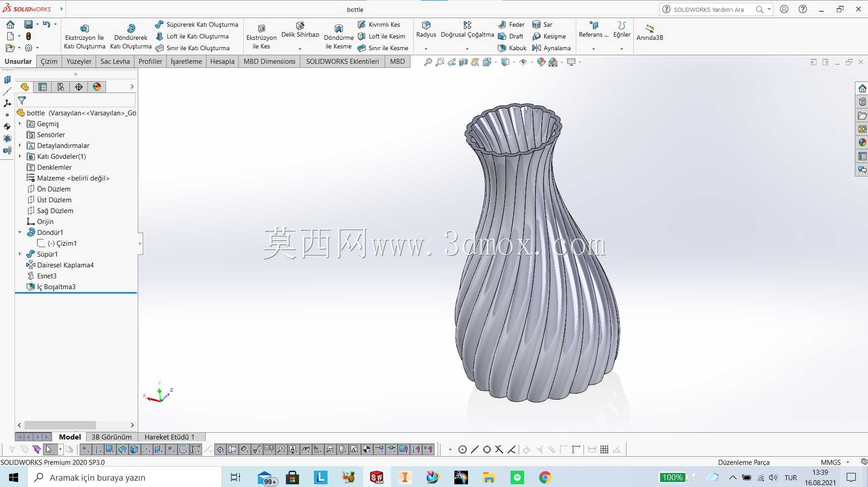Open Spotify from taskbar
The image size is (868, 487).
point(517,477)
